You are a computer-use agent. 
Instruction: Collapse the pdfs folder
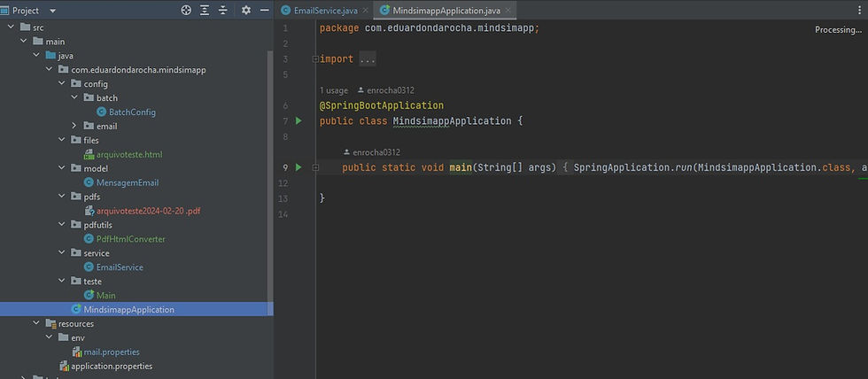click(x=62, y=197)
